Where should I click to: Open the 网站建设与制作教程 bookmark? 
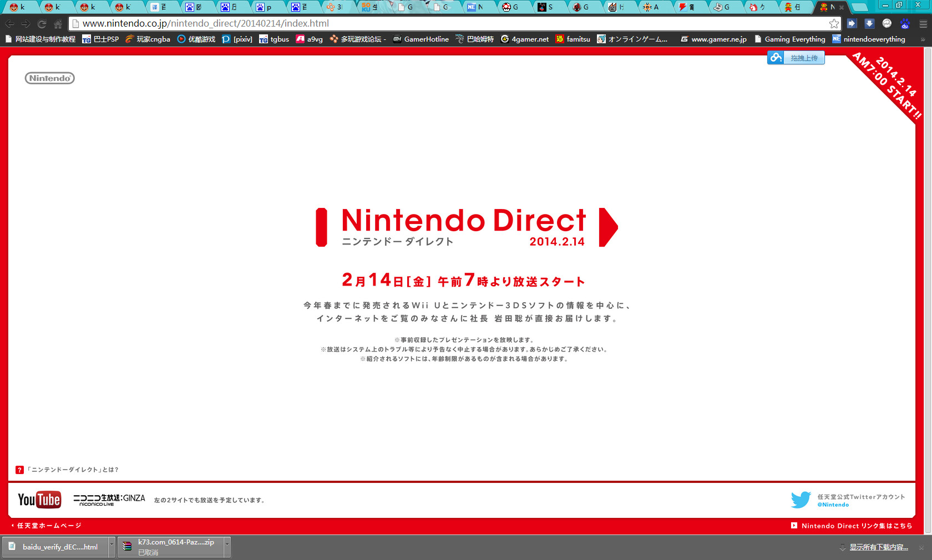(x=40, y=39)
